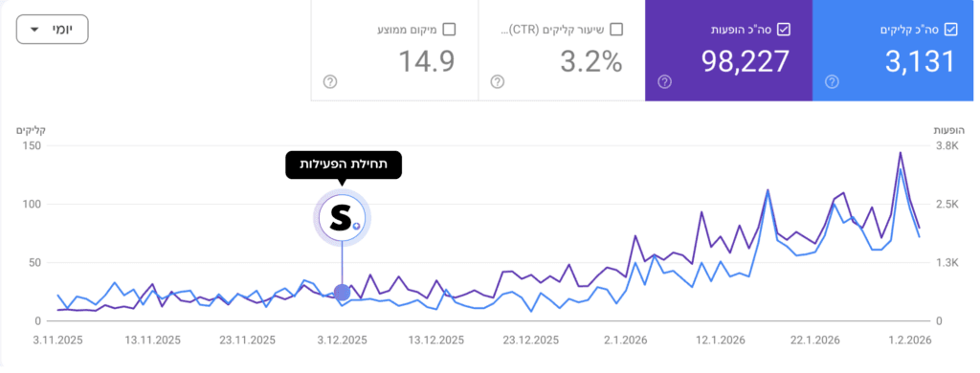Viewport: 980px width, 373px height.
Task: Click the 100 clicks axis value
Action: [33, 205]
